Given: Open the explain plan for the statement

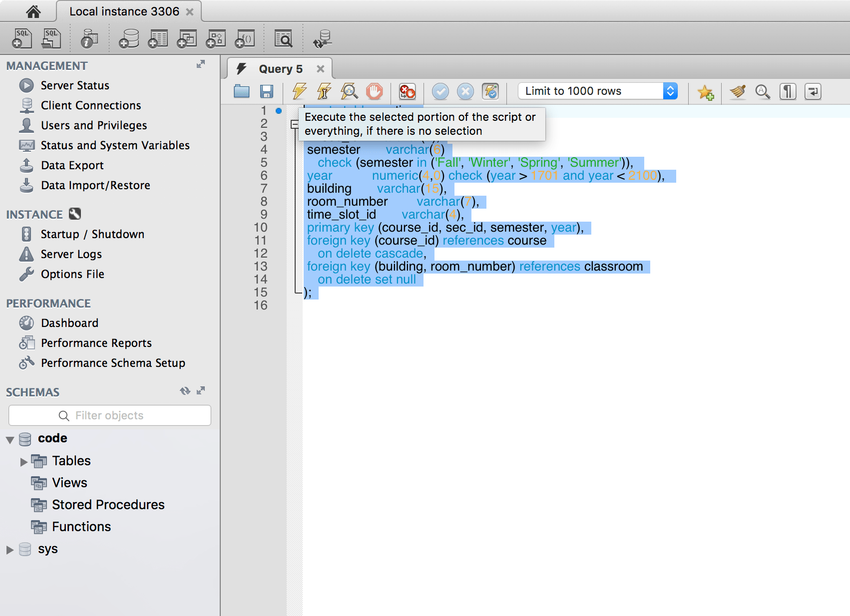Looking at the screenshot, I should coord(350,92).
